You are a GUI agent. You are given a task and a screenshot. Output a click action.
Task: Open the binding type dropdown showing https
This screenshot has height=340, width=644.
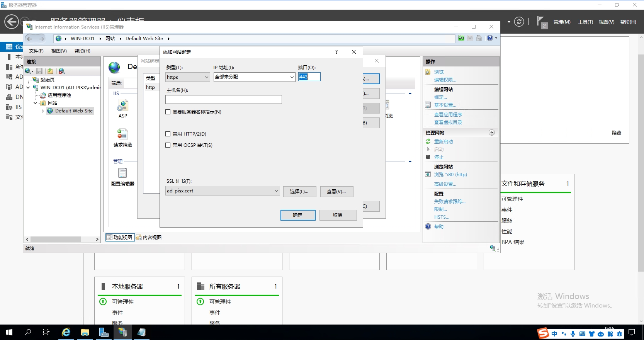point(188,77)
